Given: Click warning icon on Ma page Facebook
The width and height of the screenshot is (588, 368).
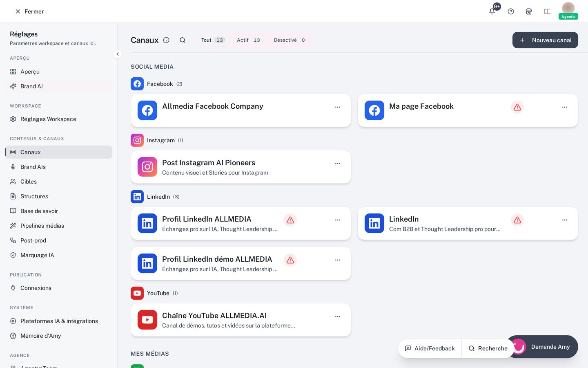Looking at the screenshot, I should point(517,107).
